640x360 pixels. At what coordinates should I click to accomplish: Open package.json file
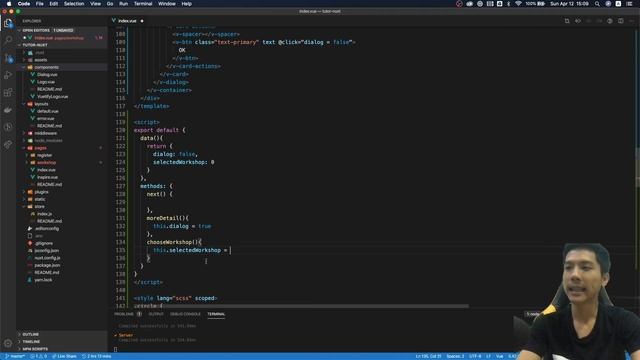pyautogui.click(x=47, y=265)
